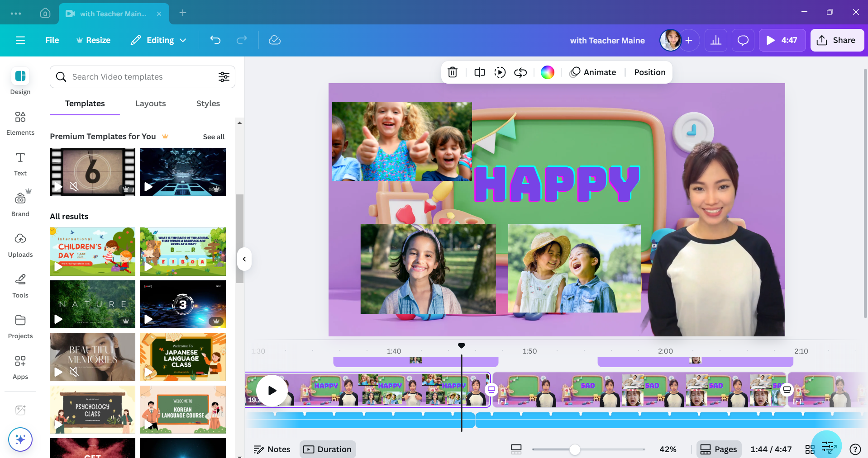Select the Korean Language Course template
The image size is (868, 458).
click(183, 410)
